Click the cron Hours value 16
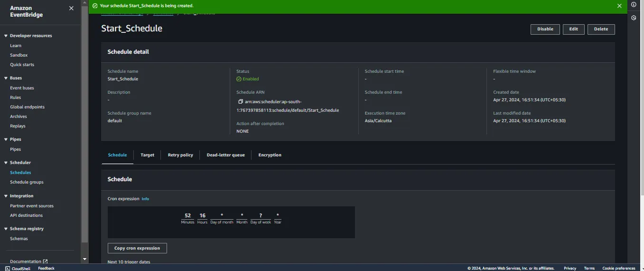 (x=202, y=215)
